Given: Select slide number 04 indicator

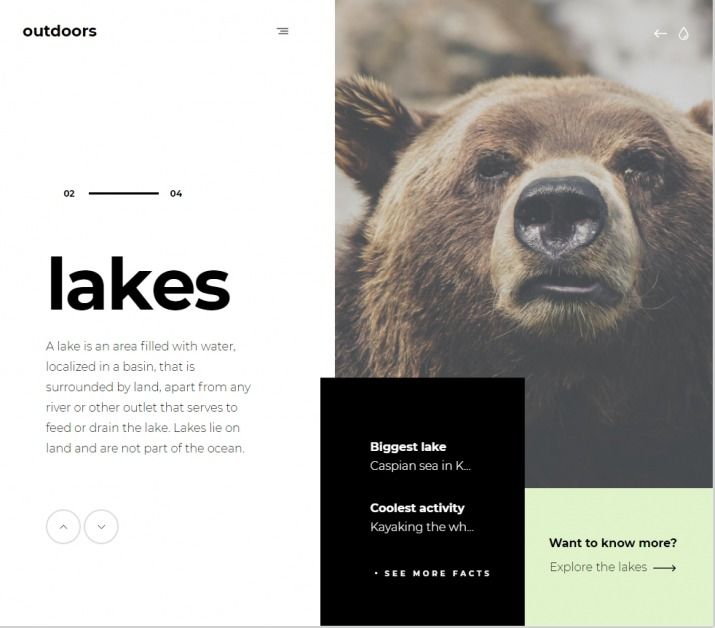Looking at the screenshot, I should 176,193.
